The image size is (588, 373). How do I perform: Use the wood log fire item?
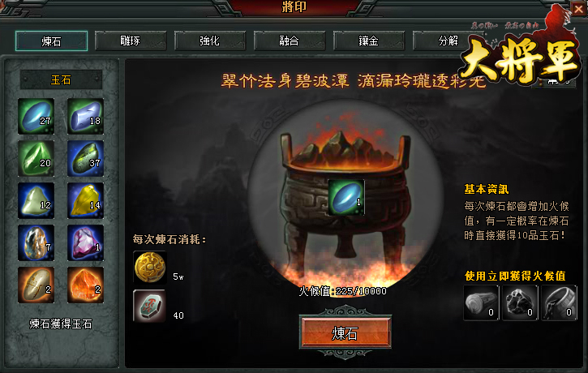pyautogui.click(x=481, y=302)
